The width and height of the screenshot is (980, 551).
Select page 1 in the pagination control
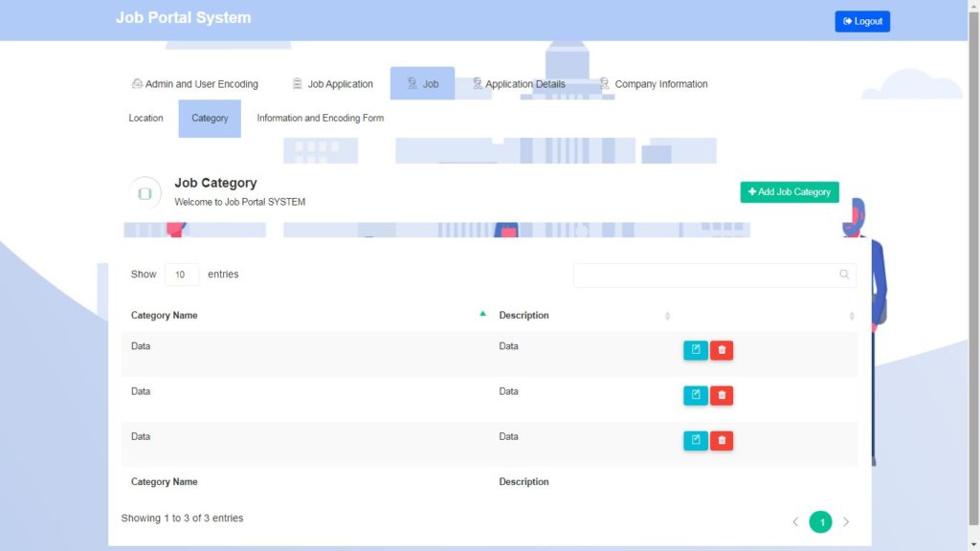820,521
